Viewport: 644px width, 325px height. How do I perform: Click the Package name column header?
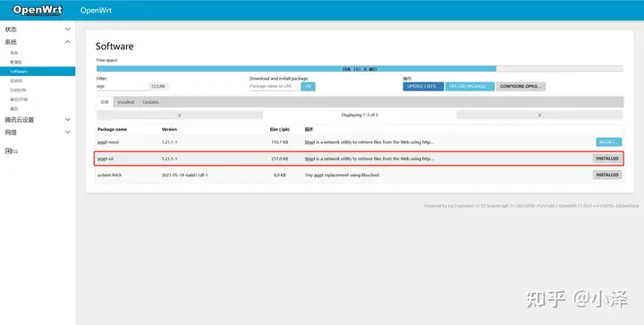coord(112,129)
